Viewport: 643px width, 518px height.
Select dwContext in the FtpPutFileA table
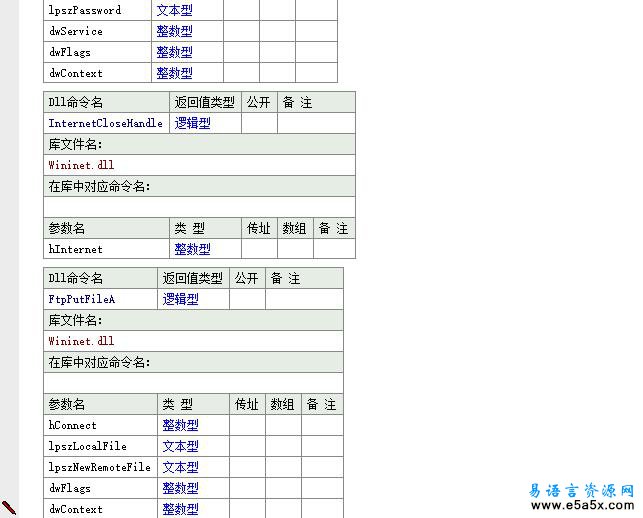76,509
